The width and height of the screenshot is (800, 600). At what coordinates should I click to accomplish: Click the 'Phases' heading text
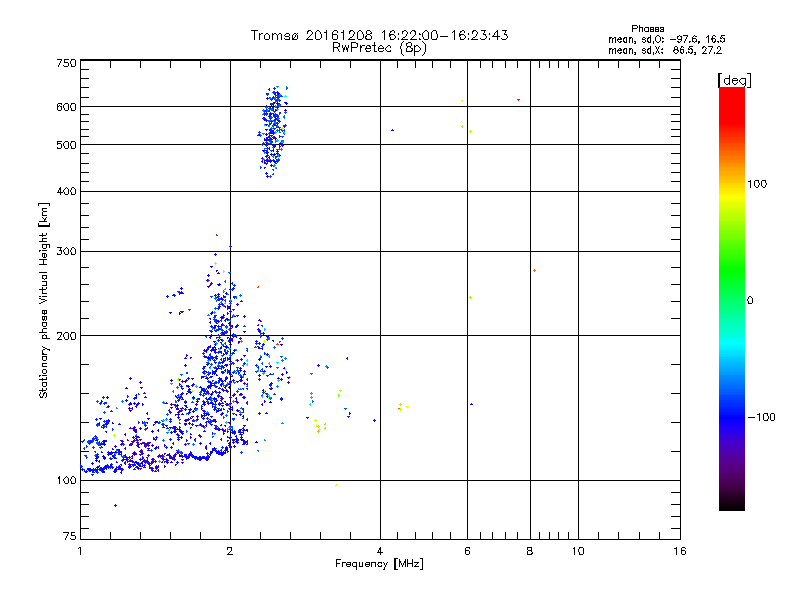tap(647, 29)
